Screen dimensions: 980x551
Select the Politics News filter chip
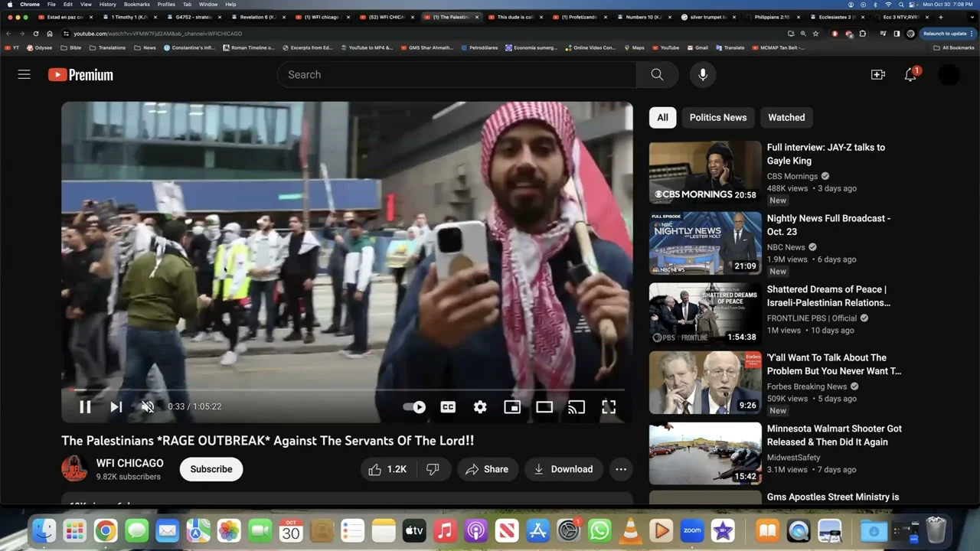point(717,117)
